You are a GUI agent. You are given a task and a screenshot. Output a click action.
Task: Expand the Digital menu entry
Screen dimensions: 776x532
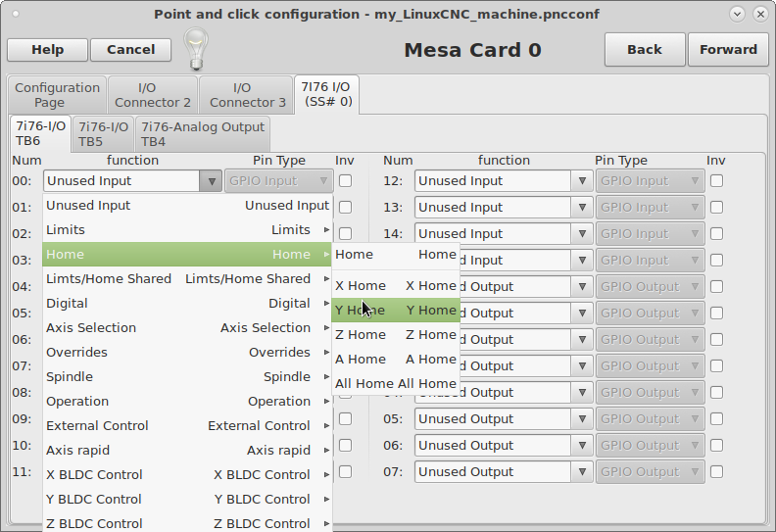[187, 304]
